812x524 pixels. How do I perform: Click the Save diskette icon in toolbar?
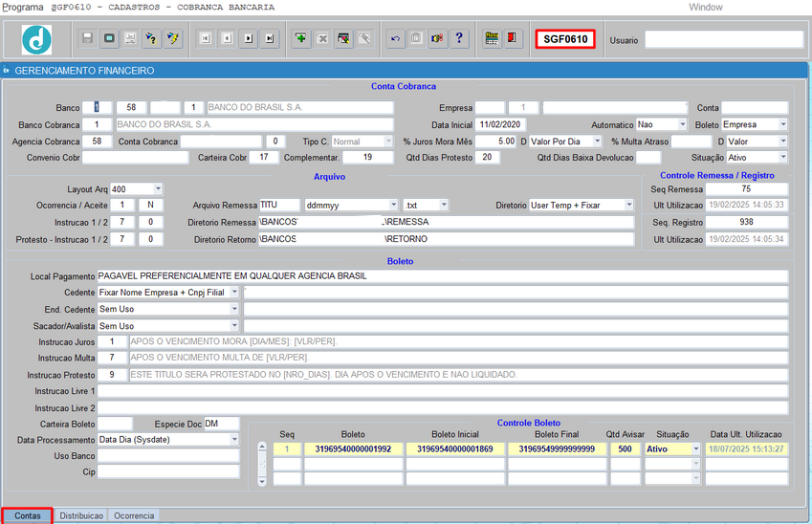[88, 38]
